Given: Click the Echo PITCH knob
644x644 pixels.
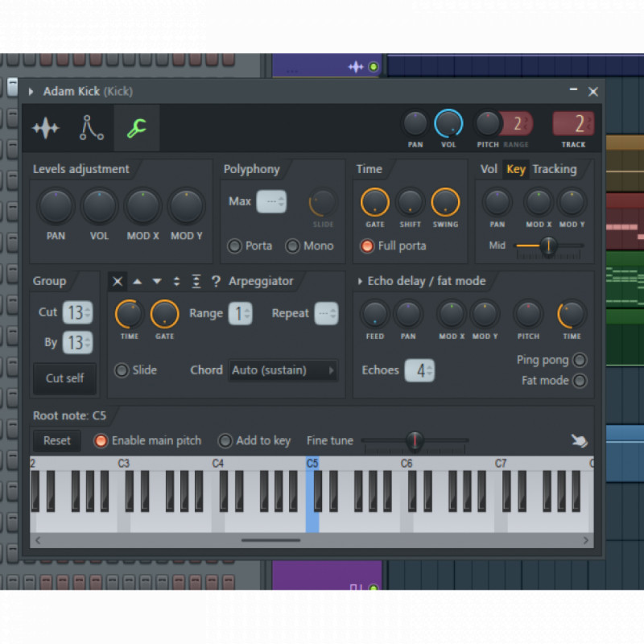Looking at the screenshot, I should (x=528, y=314).
